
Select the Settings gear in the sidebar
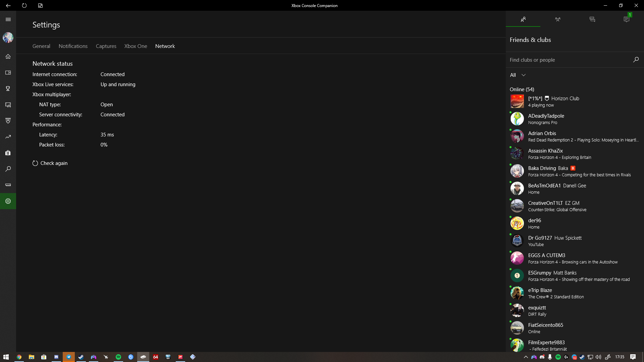[x=8, y=201]
